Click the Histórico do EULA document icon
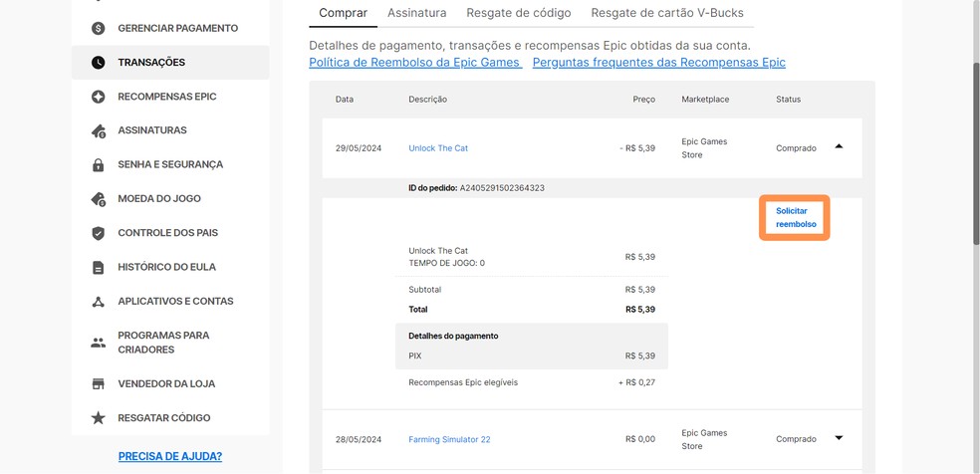The width and height of the screenshot is (980, 474). click(x=98, y=268)
